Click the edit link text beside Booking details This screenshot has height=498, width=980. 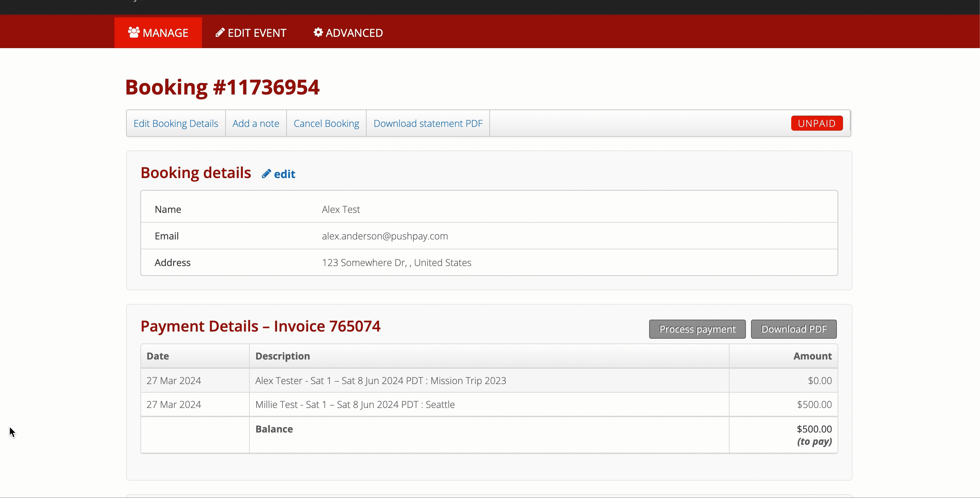[x=285, y=174]
